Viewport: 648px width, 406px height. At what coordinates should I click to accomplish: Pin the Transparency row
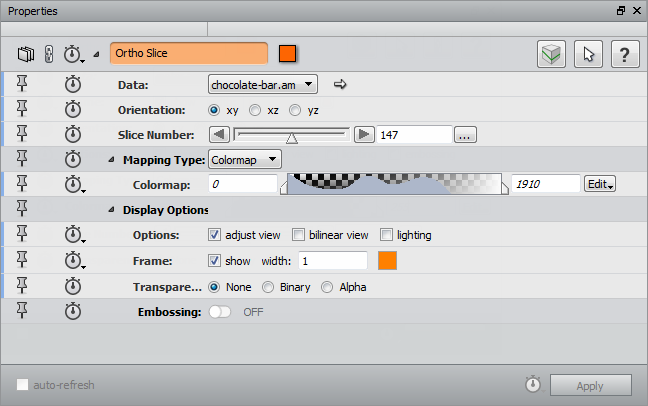click(22, 286)
